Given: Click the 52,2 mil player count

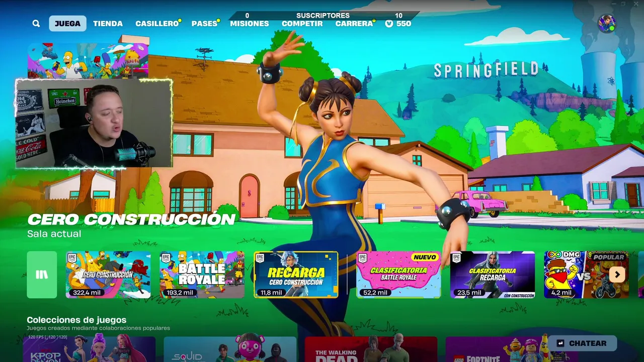Looking at the screenshot, I should click(x=375, y=293).
